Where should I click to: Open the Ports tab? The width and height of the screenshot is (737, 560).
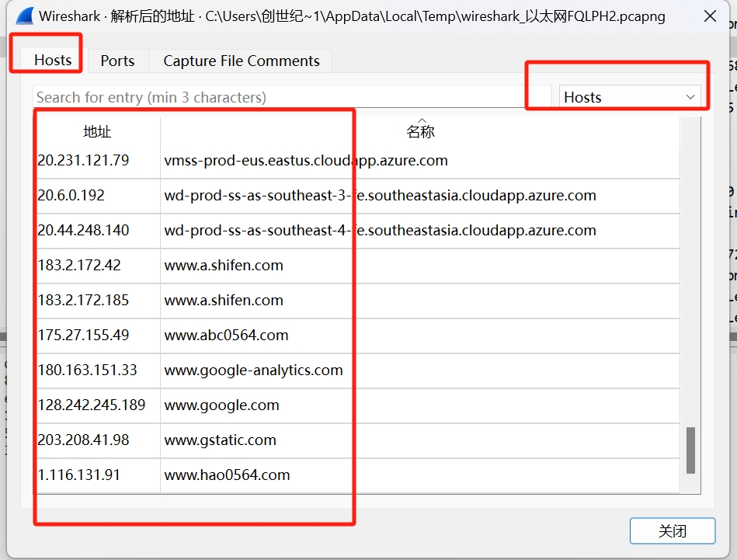(x=117, y=61)
